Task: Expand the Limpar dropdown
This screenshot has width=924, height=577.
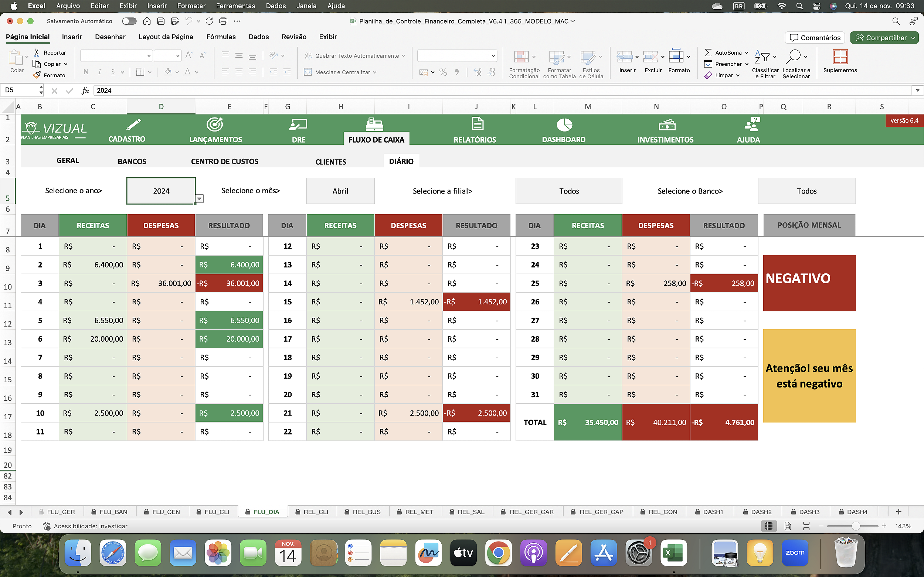Action: [738, 75]
